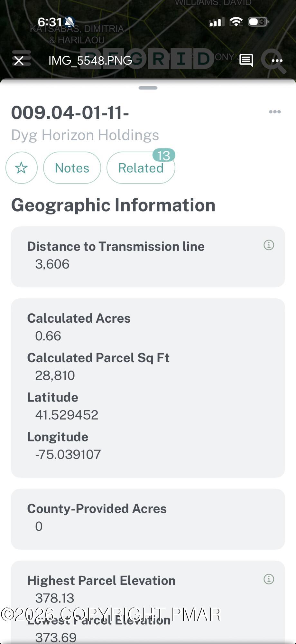Tap the battery indicator in status bar
The width and height of the screenshot is (296, 644).
click(258, 22)
